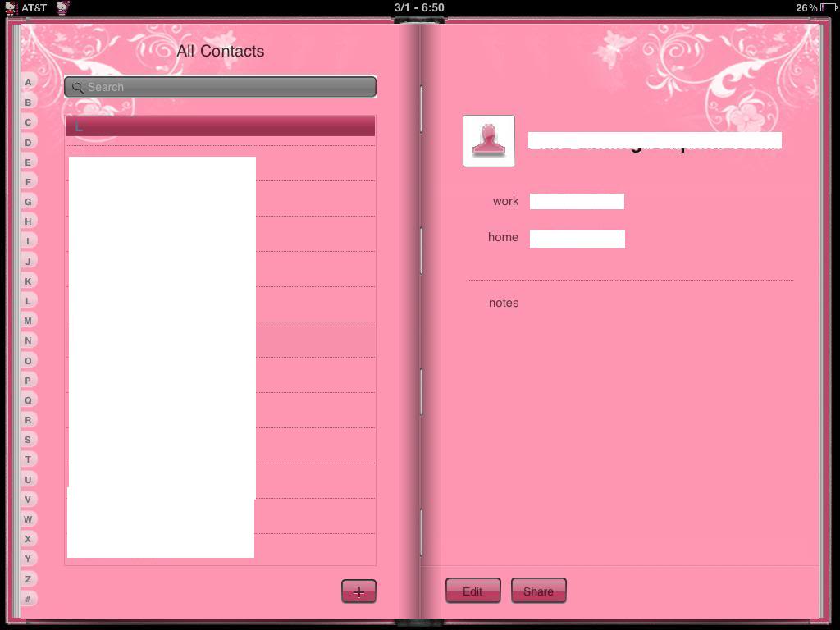
Task: Jump to letter M in the index
Action: coord(28,321)
